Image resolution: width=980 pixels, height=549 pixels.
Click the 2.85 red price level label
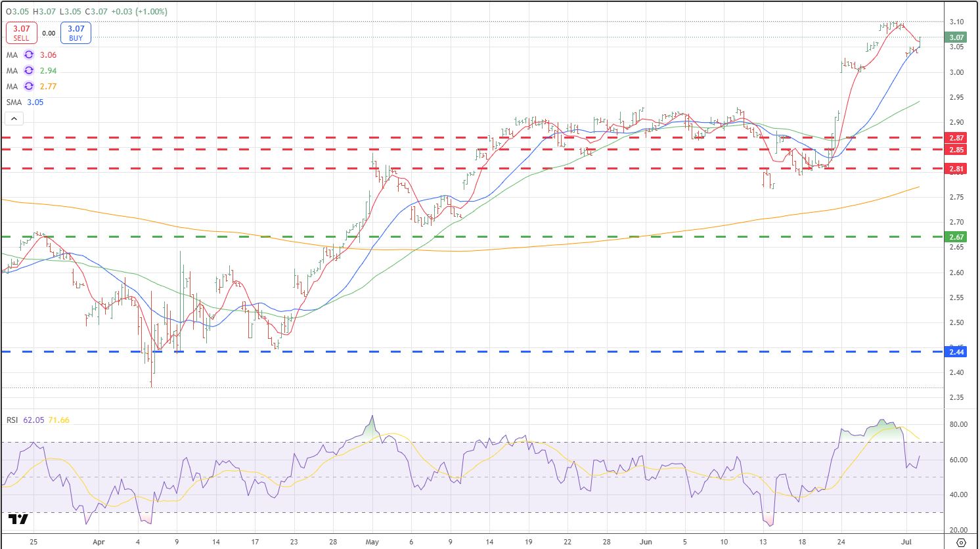point(956,150)
